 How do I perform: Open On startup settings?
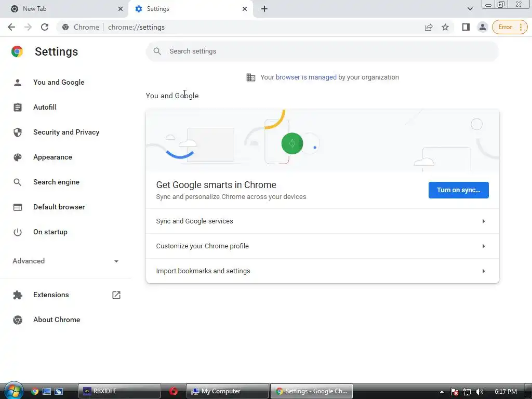coord(50,232)
